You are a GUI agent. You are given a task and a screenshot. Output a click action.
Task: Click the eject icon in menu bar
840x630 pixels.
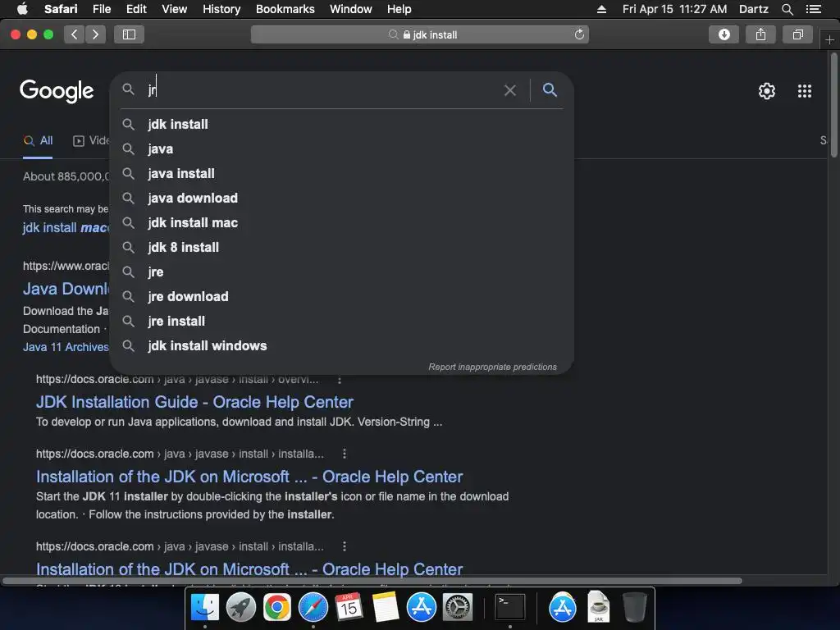[601, 9]
